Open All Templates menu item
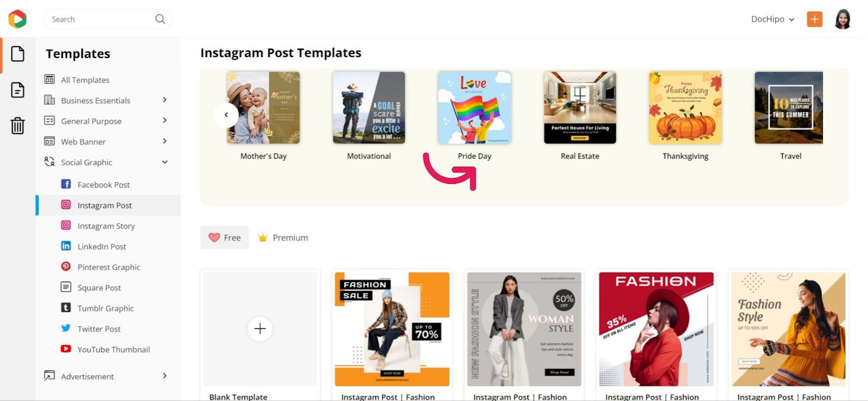This screenshot has height=401, width=868. click(85, 80)
